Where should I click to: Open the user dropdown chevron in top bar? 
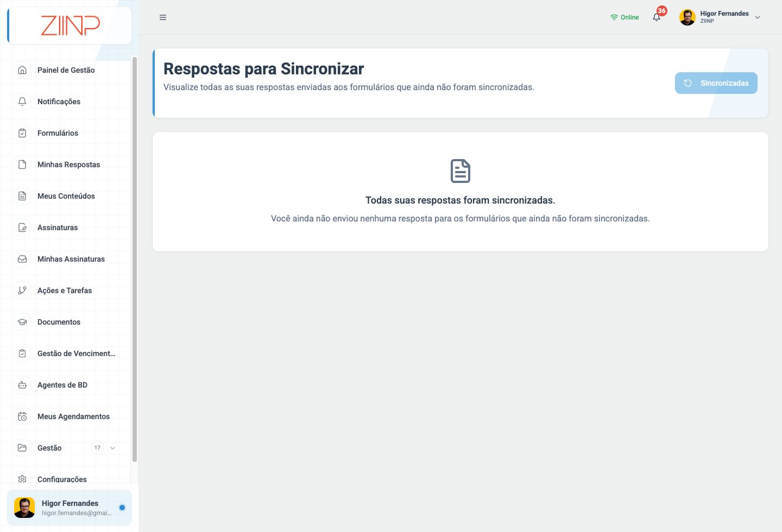pyautogui.click(x=758, y=17)
